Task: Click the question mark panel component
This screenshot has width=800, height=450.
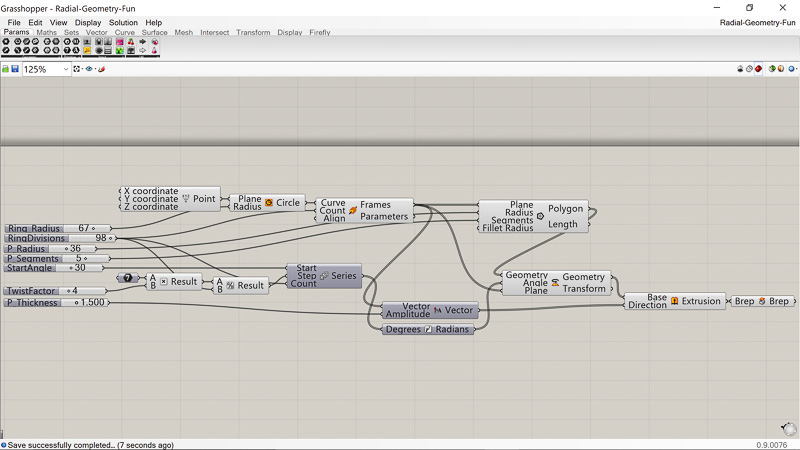Action: tap(128, 278)
